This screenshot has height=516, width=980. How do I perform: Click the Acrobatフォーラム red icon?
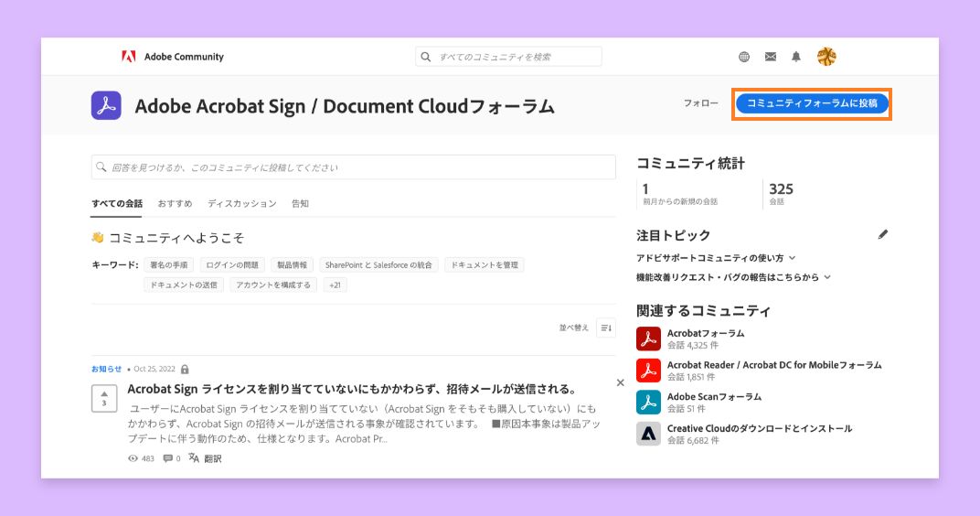point(648,339)
